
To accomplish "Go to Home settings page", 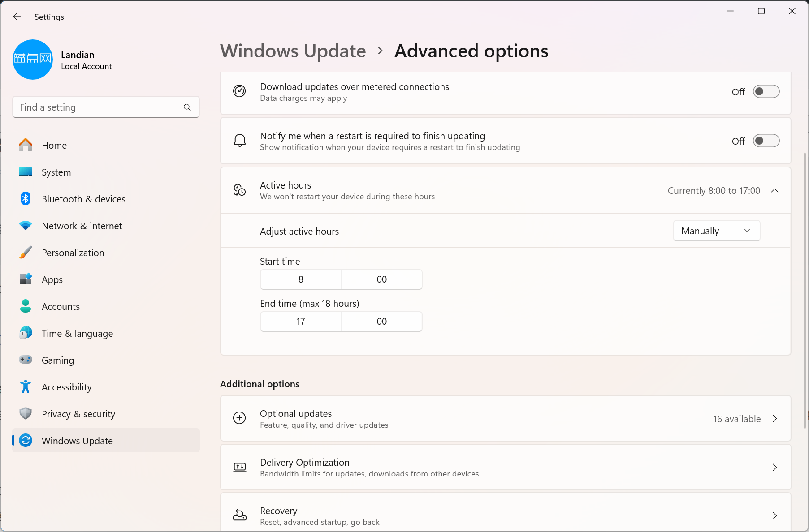I will pos(106,145).
